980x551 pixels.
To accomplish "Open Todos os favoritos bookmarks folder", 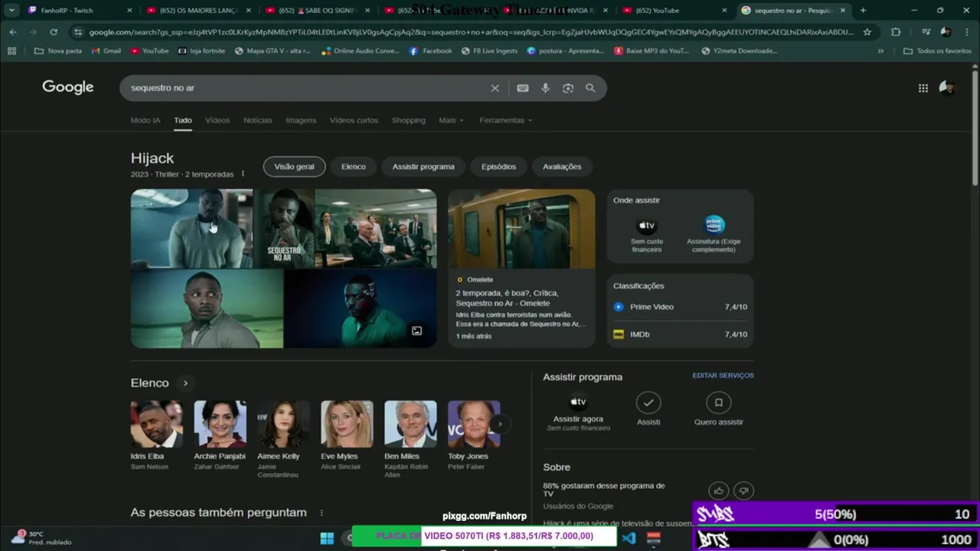I will 937,51.
